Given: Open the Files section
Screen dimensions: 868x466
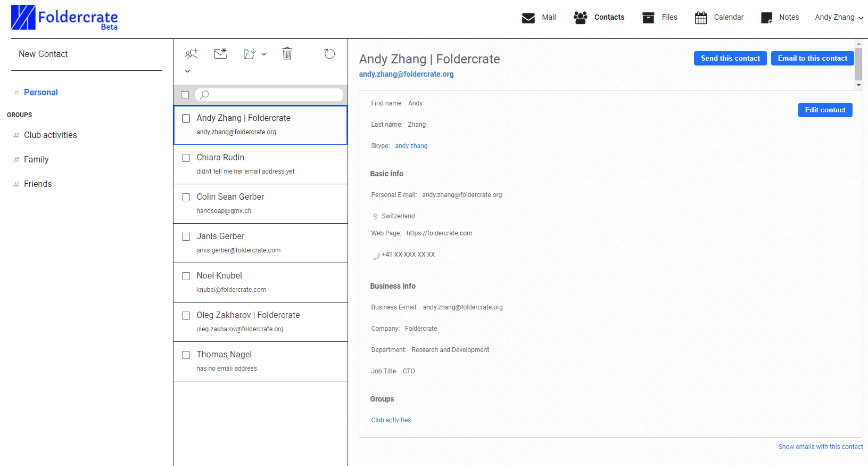Looking at the screenshot, I should pos(669,17).
